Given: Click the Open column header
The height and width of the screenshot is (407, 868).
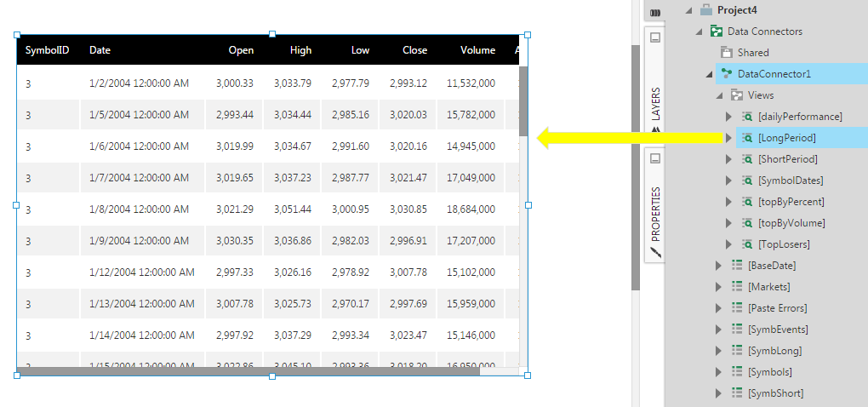Looking at the screenshot, I should (241, 50).
